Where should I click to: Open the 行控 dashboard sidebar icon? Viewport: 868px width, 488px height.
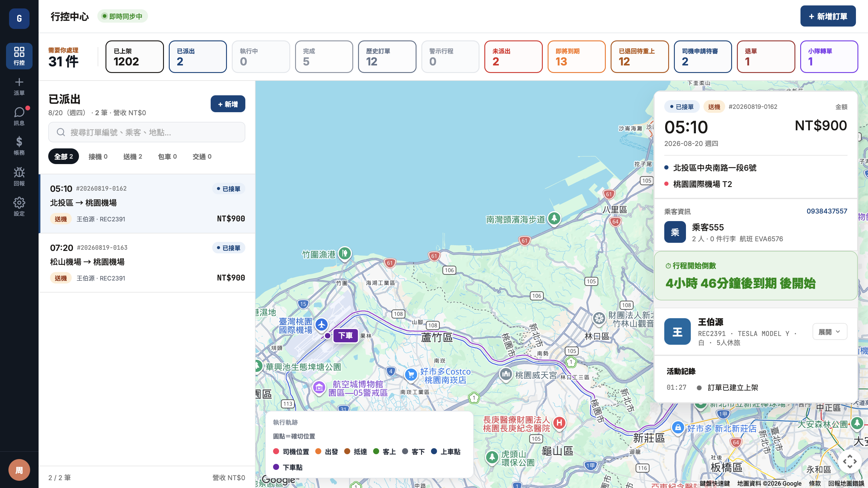(19, 56)
